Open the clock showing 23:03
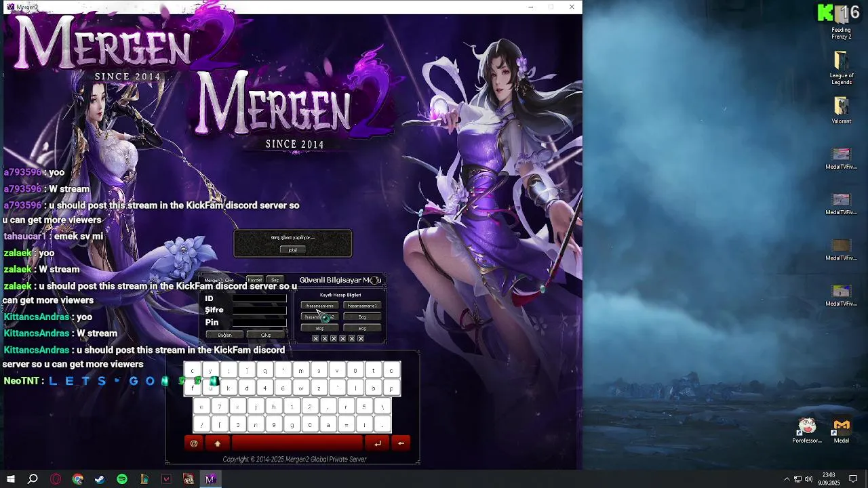868x488 pixels. point(829,479)
